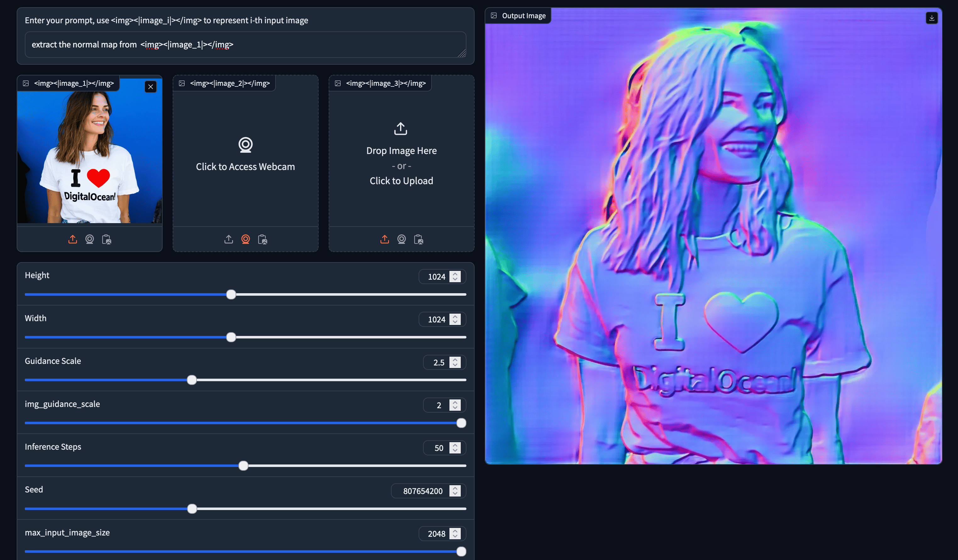
Task: Click the Height number stepper arrows
Action: click(455, 277)
